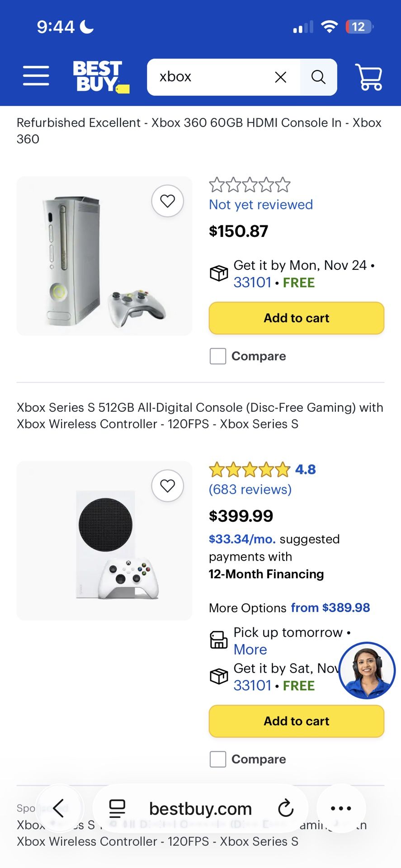Image resolution: width=401 pixels, height=868 pixels.
Task: Check Compare for the Xbox Series S
Action: pyautogui.click(x=217, y=759)
